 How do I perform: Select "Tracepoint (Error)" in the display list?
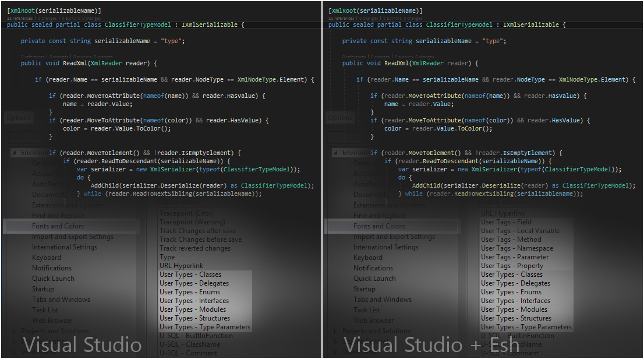click(x=187, y=213)
